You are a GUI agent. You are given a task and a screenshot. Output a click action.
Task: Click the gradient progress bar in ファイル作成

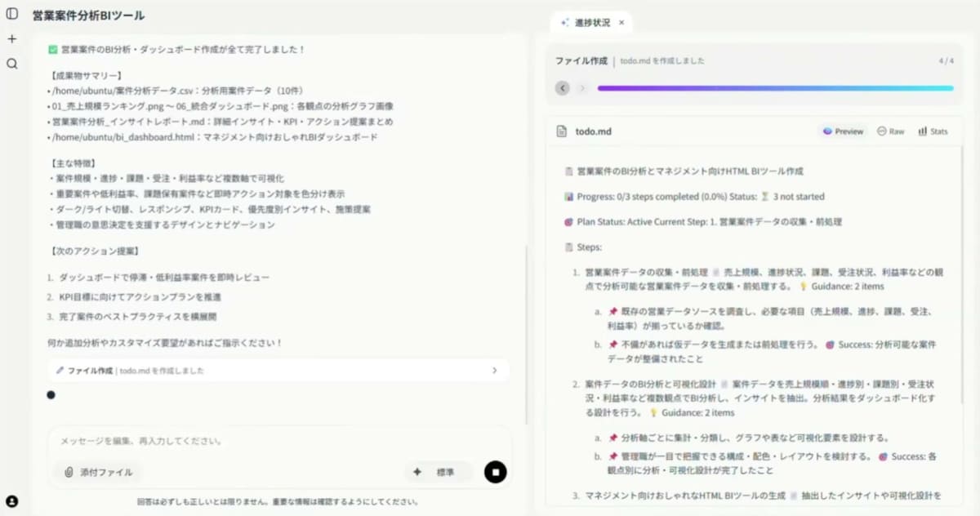pos(776,87)
